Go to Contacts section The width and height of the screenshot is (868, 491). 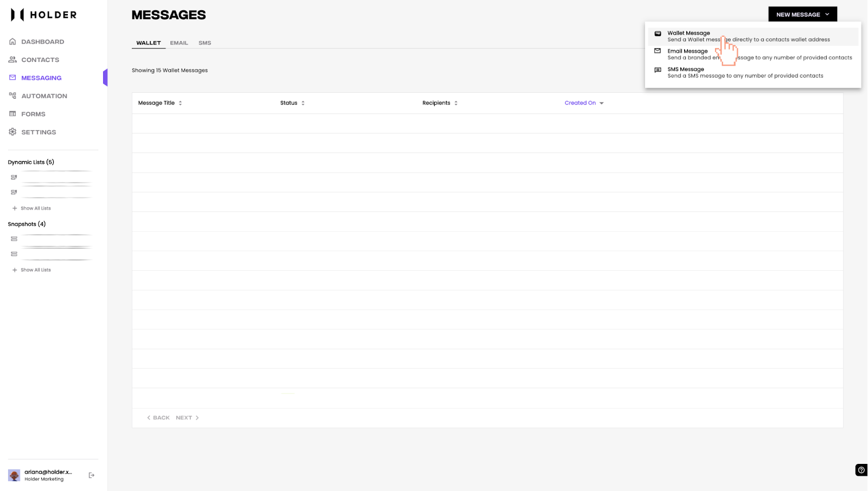coord(40,60)
